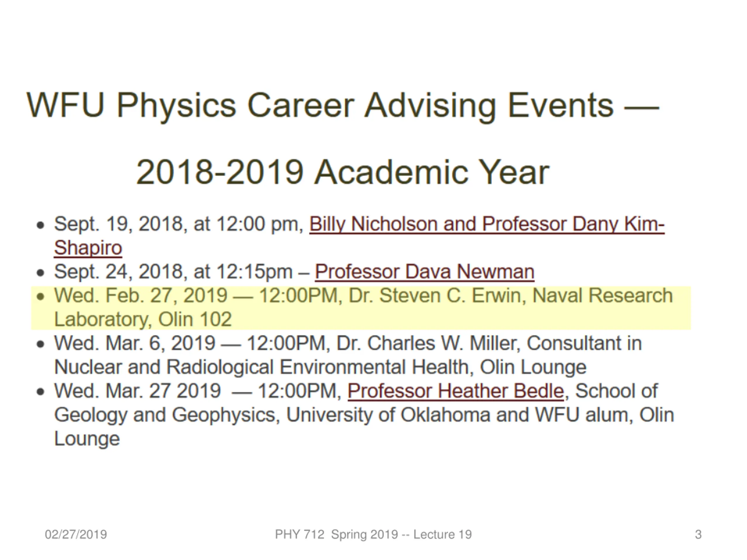Click the WFU Physics Career Advising Events title
This screenshot has height=560, width=747.
[343, 106]
